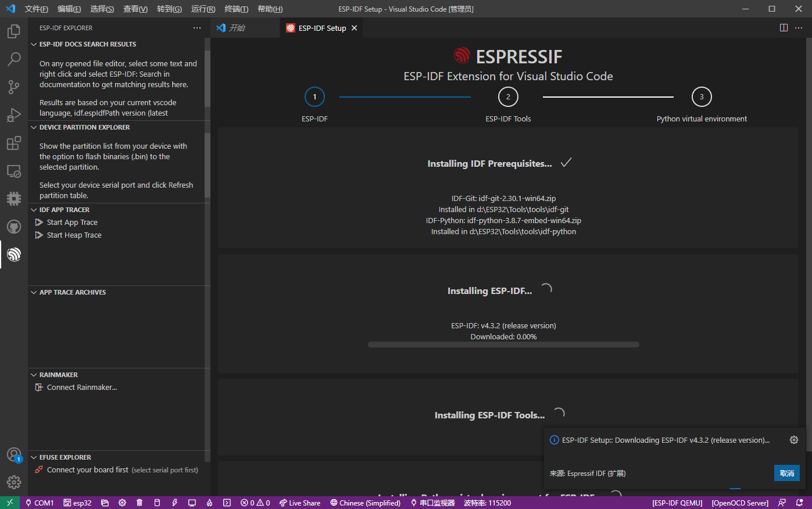
Task: Open the notification gear settings icon
Action: coord(794,440)
